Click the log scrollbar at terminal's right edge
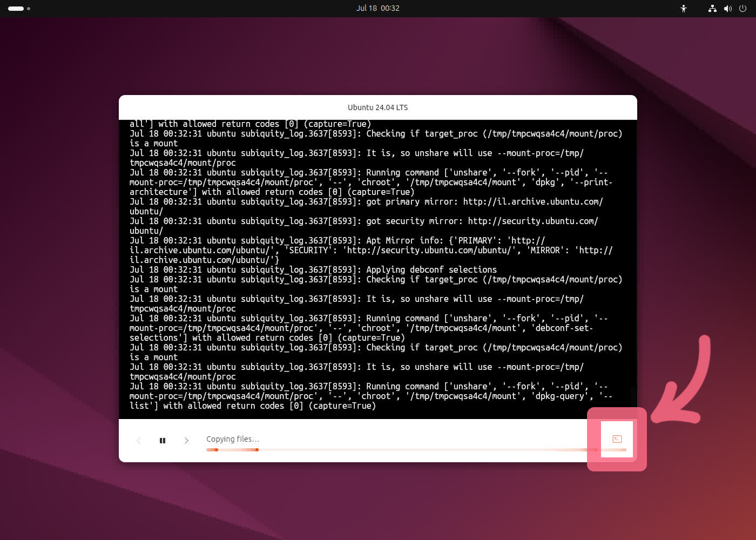Image resolution: width=756 pixels, height=540 pixels. pyautogui.click(x=631, y=400)
